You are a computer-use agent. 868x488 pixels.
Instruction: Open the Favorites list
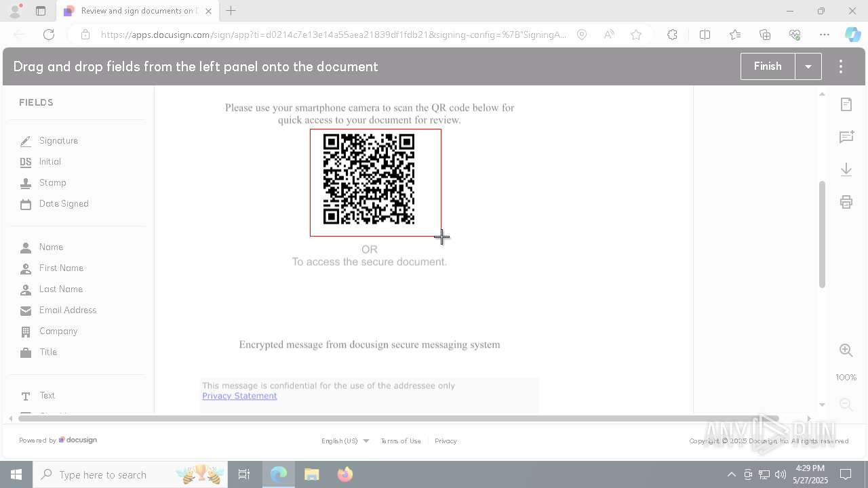click(x=735, y=35)
